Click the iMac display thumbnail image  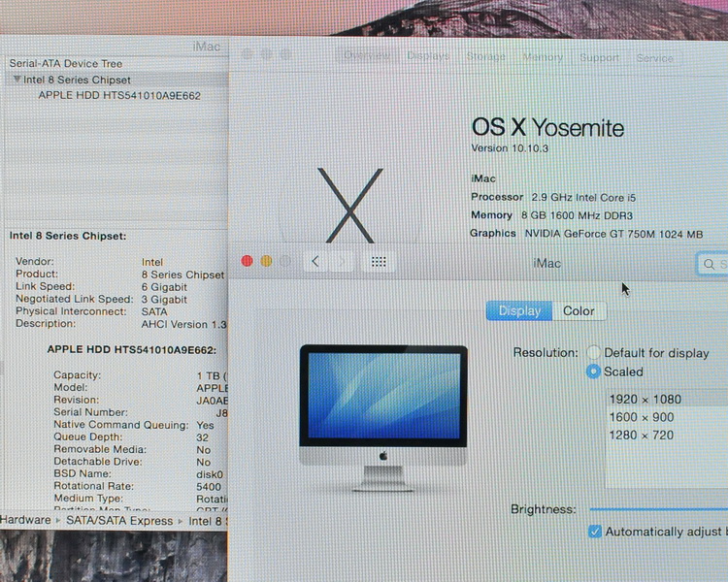[x=383, y=418]
